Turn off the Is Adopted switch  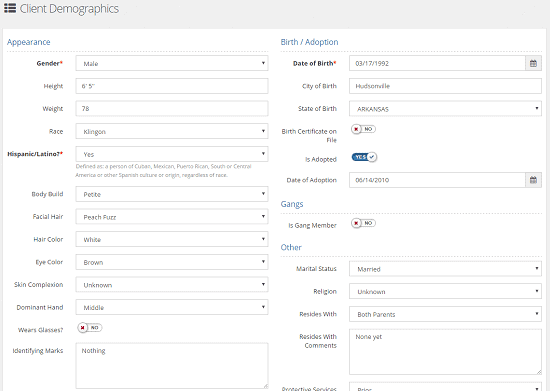[364, 157]
